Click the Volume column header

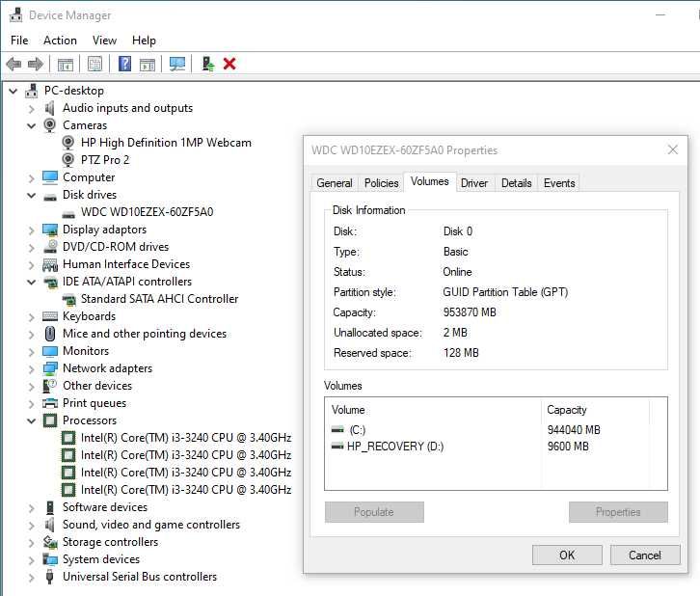point(433,410)
